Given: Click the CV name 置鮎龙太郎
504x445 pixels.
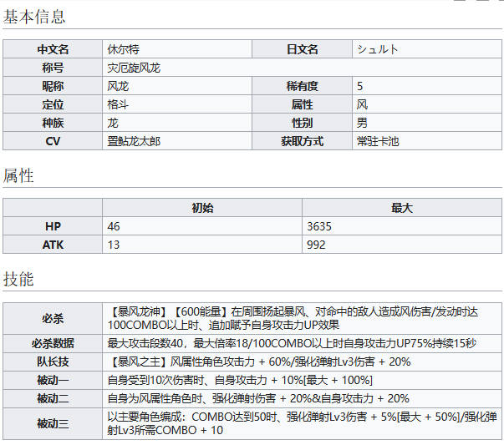Looking at the screenshot, I should 134,141.
